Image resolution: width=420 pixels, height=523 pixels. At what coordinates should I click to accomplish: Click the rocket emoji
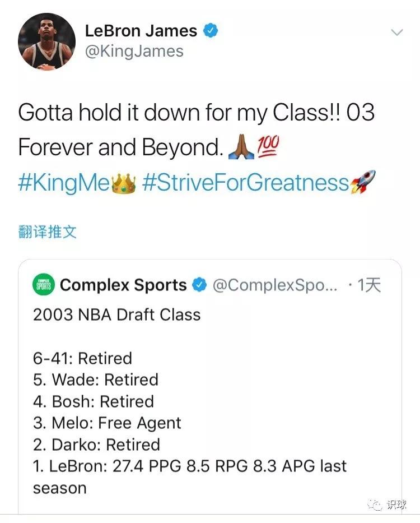point(363,182)
